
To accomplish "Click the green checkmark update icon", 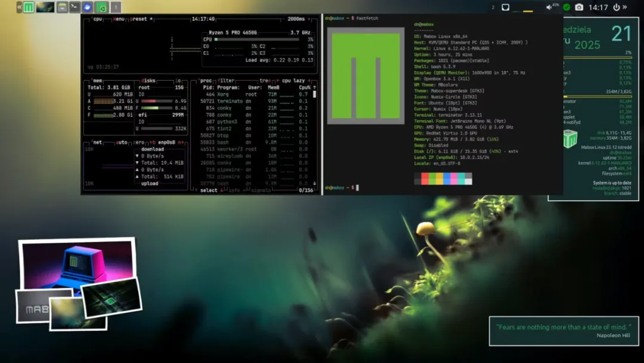I will [x=566, y=7].
